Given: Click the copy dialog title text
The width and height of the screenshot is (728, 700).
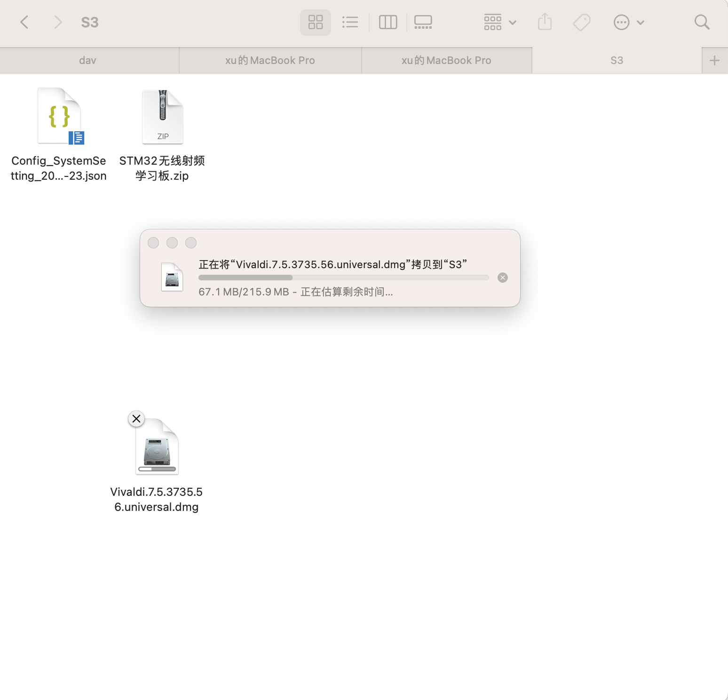Looking at the screenshot, I should tap(332, 264).
